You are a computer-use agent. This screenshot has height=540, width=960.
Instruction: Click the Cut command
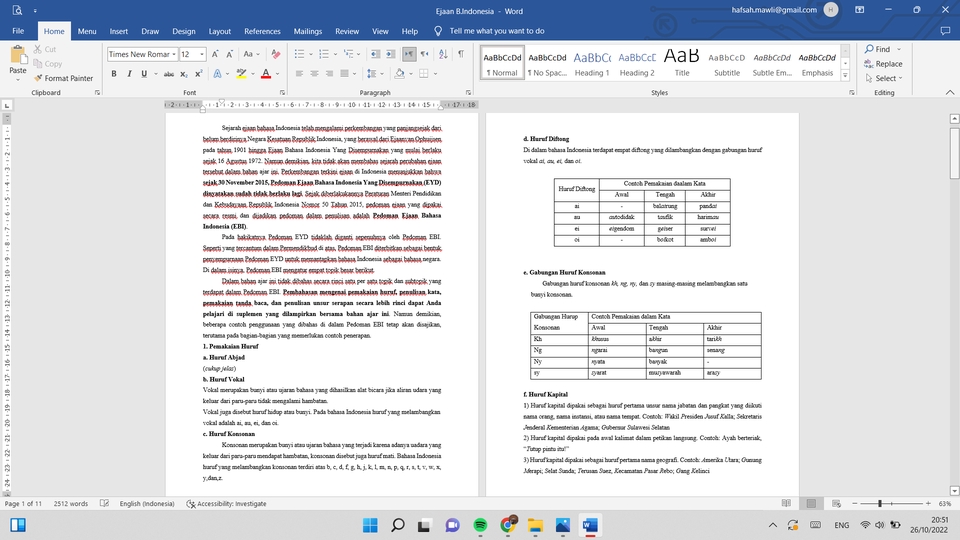[45, 49]
